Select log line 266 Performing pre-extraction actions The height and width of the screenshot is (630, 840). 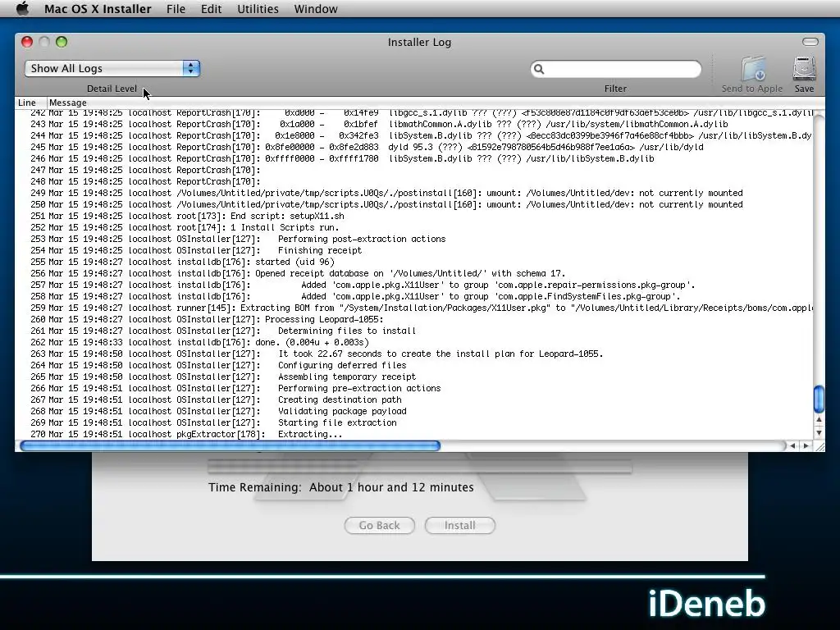[x=414, y=388]
